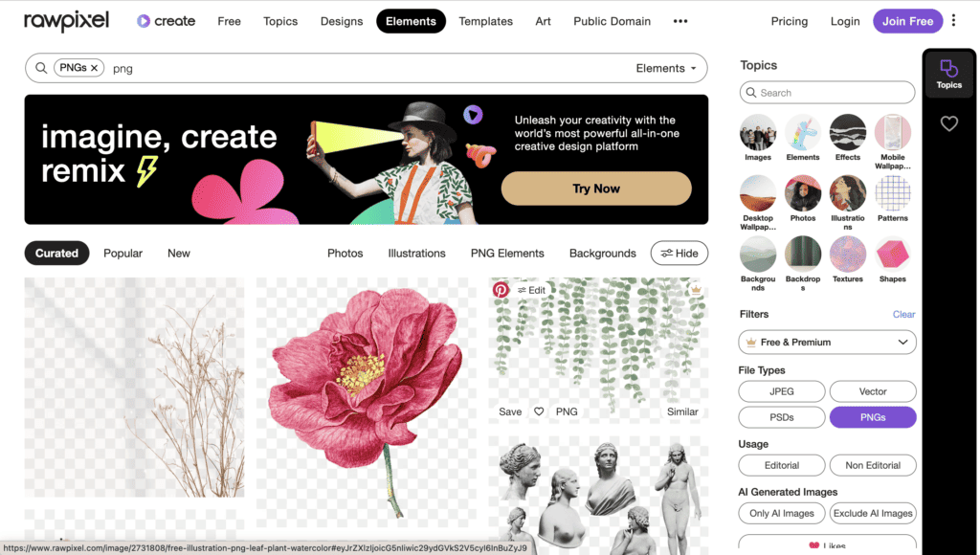Click the Try Now banner button
Screen dimensions: 980x555
pyautogui.click(x=596, y=189)
